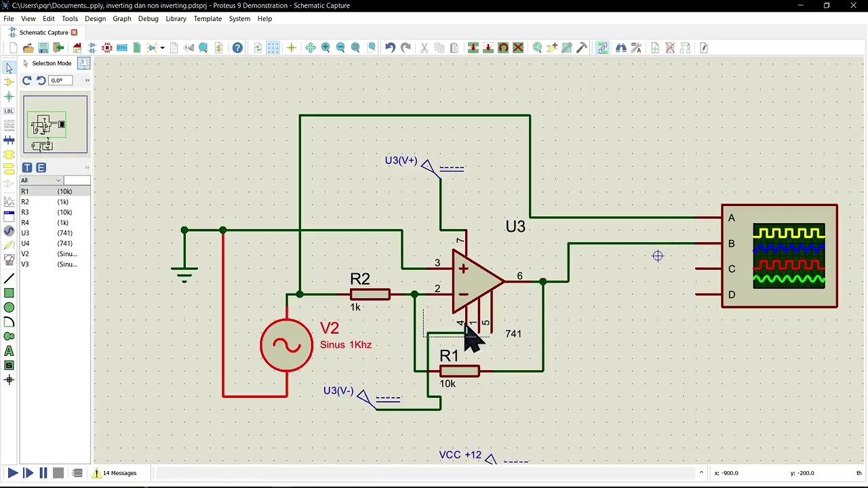Click the Rotate Anti-Clockwise icon
The image size is (868, 488).
pos(41,81)
